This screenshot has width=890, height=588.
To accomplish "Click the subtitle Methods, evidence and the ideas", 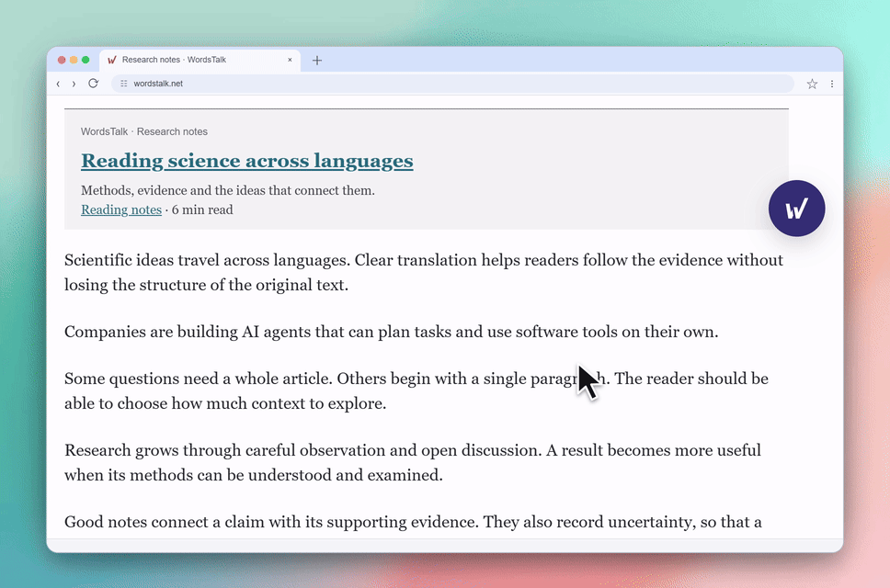I will pos(228,190).
